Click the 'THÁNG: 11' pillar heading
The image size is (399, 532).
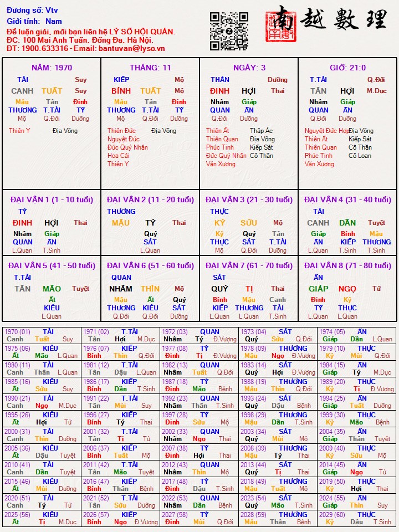click(x=150, y=68)
